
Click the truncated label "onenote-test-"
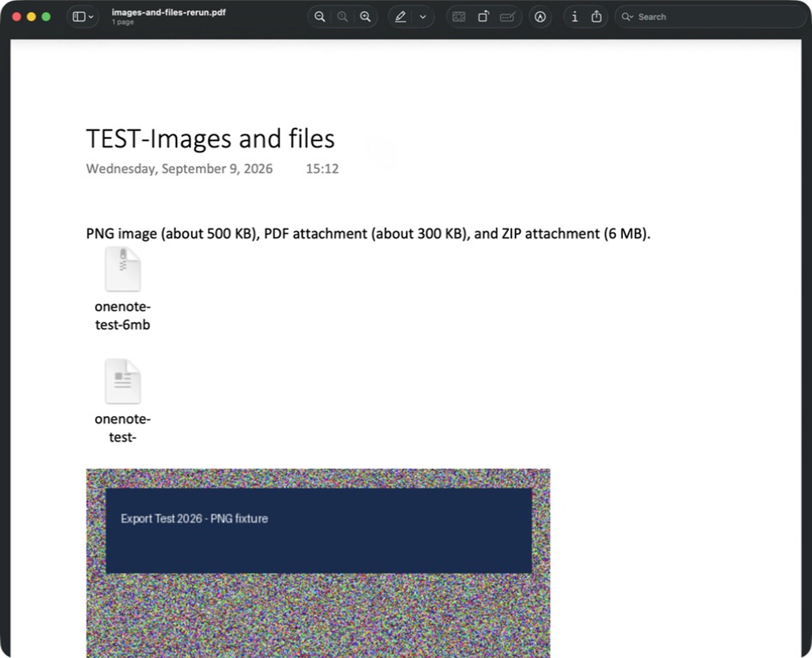[123, 428]
